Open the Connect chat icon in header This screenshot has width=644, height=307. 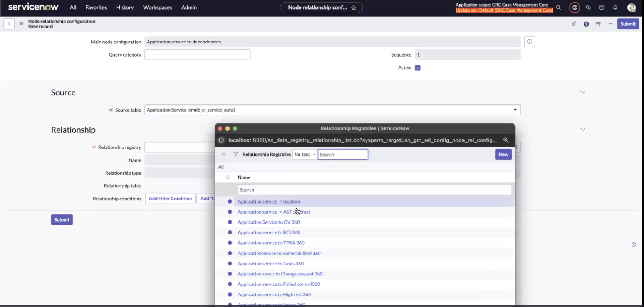click(x=588, y=8)
